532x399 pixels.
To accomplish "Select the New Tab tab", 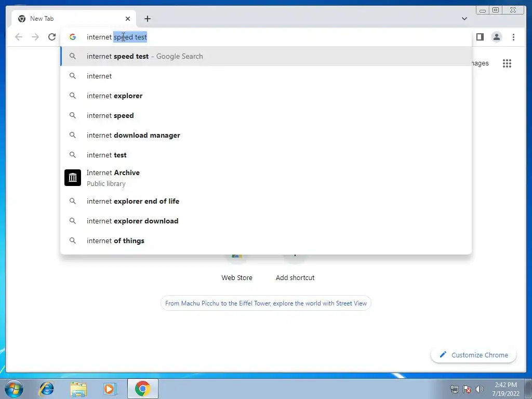I will click(x=74, y=19).
